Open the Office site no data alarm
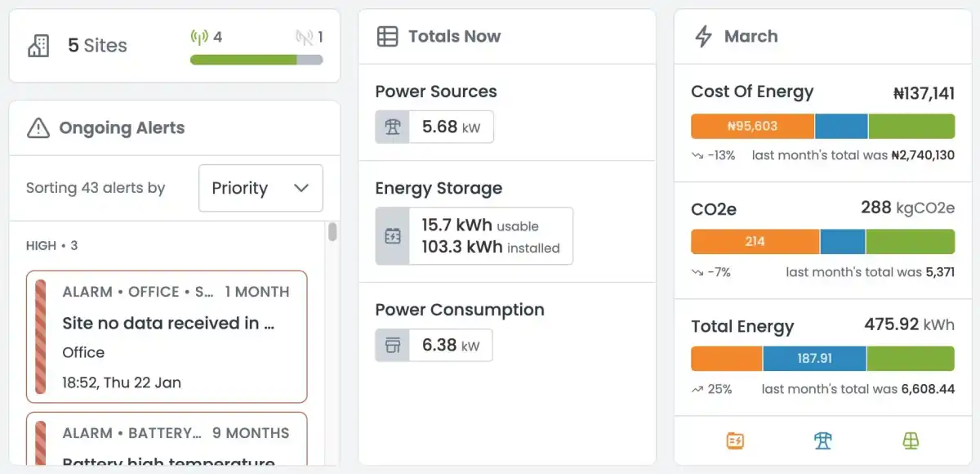Viewport: 980px width, 474px height. pos(167,337)
